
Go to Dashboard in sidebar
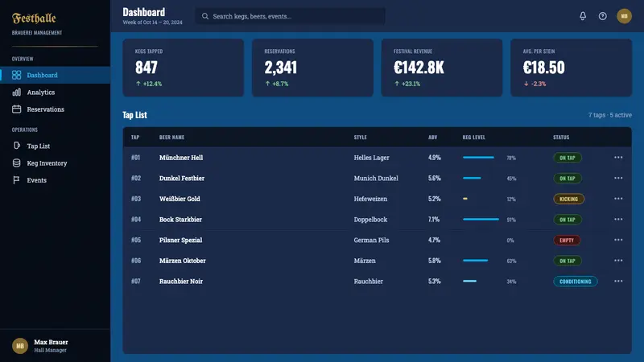55,75
